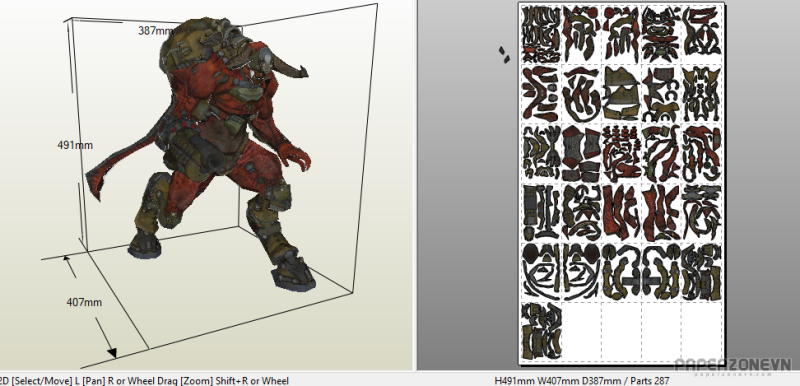Click the empty page slot beside the last sheet
The width and height of the screenshot is (800, 386).
(581, 331)
